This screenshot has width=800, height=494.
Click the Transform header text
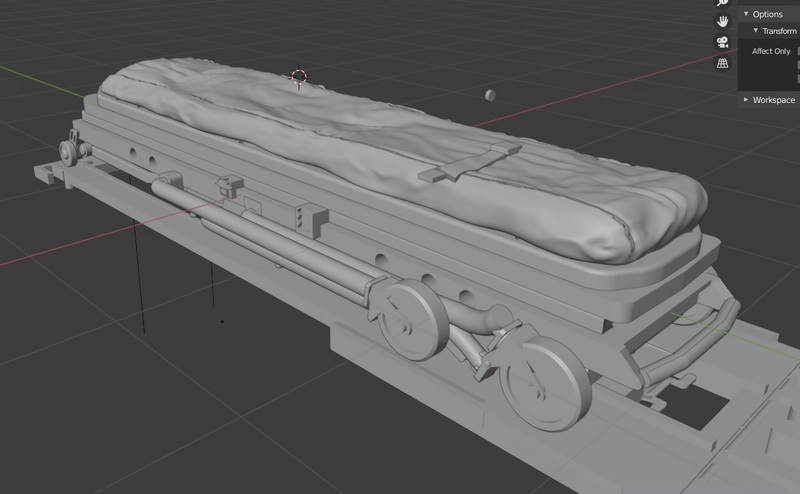click(x=779, y=31)
